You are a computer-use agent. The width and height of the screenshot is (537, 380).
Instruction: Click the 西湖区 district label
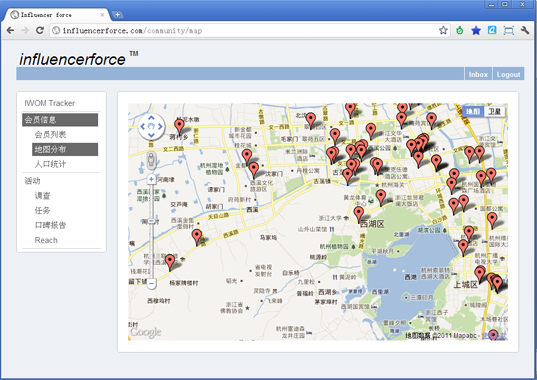372,224
